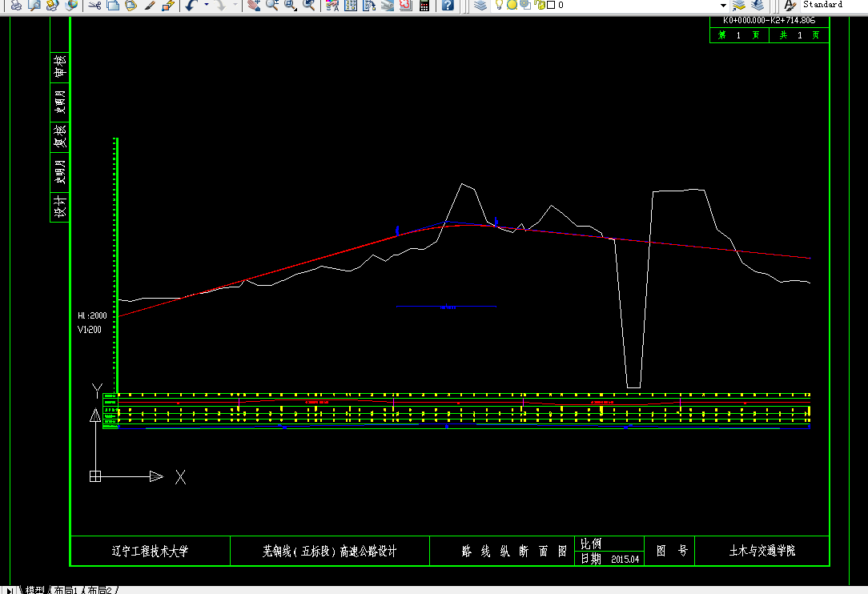Image resolution: width=868 pixels, height=594 pixels.
Task: Toggle layer 0 viewport freeze icon
Action: tap(525, 5)
